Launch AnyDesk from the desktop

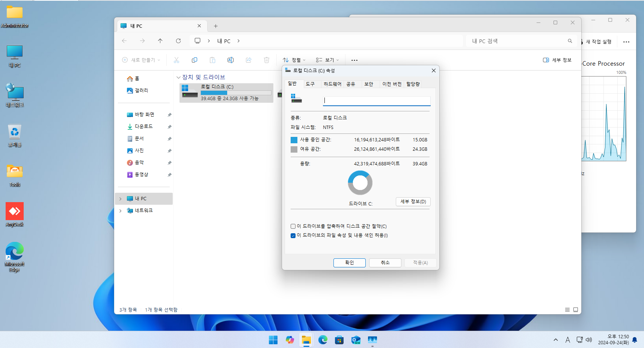click(15, 214)
